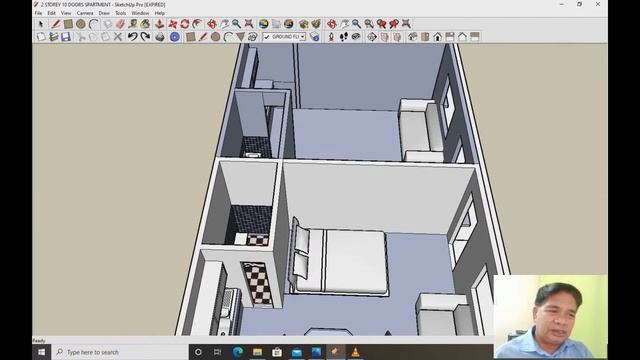Click the Zoom Window tool
The width and height of the screenshot is (640, 360).
(x=369, y=24)
